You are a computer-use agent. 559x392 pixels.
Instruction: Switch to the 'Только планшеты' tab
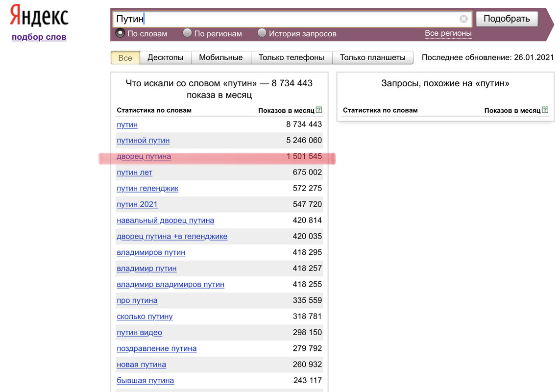pyautogui.click(x=372, y=58)
